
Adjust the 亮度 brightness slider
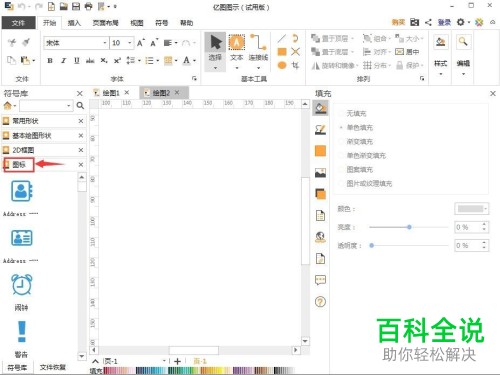(x=409, y=227)
